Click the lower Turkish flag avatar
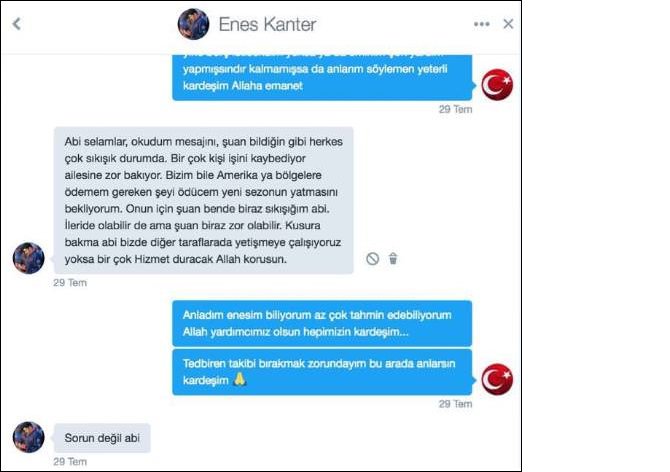 [497, 379]
